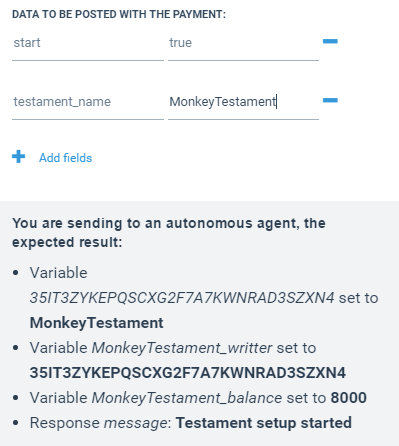Image resolution: width=399 pixels, height=446 pixels.
Task: Remove the "testament_name" data field row
Action: (x=330, y=100)
